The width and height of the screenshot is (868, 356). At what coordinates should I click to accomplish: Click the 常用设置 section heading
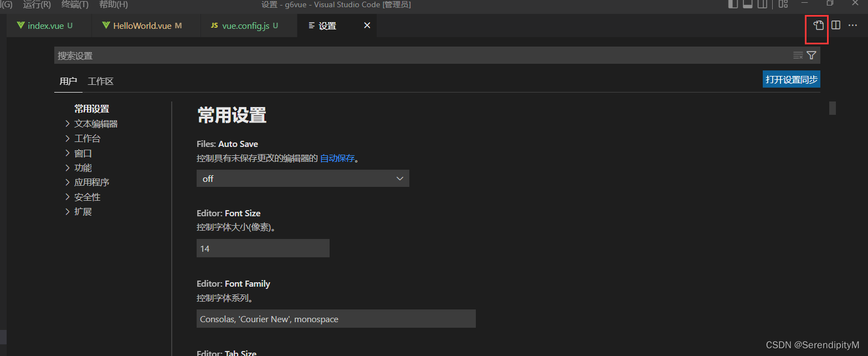(x=232, y=115)
